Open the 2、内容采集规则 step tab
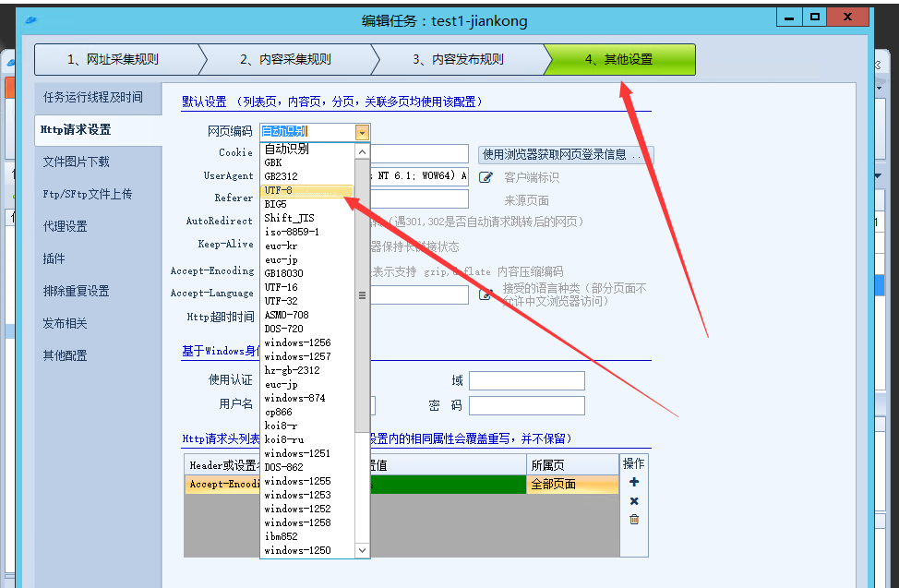This screenshot has width=899, height=588. click(x=286, y=60)
